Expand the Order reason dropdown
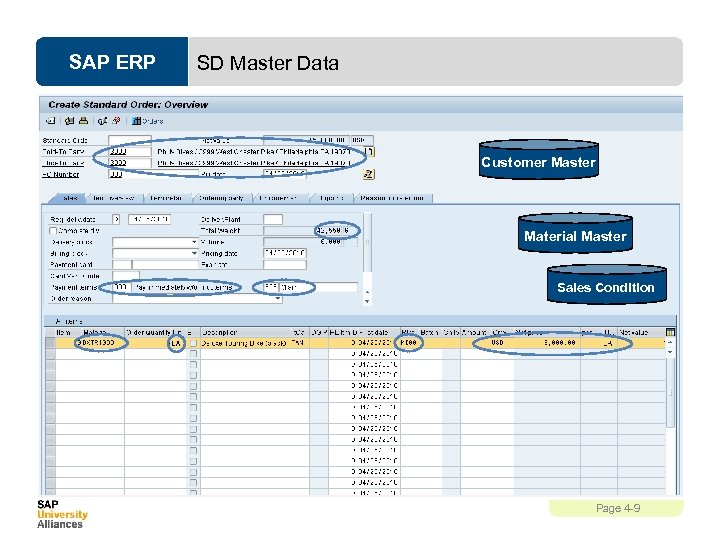This screenshot has width=720, height=540. click(278, 298)
